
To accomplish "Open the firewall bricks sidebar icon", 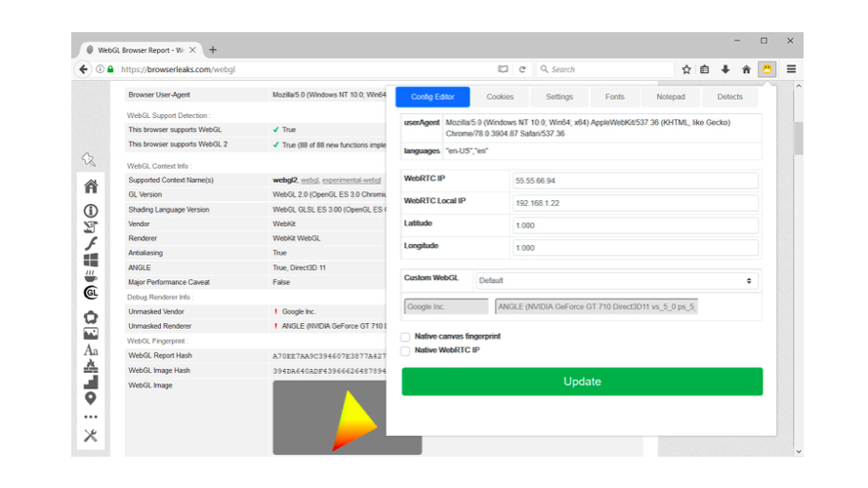I will (91, 366).
